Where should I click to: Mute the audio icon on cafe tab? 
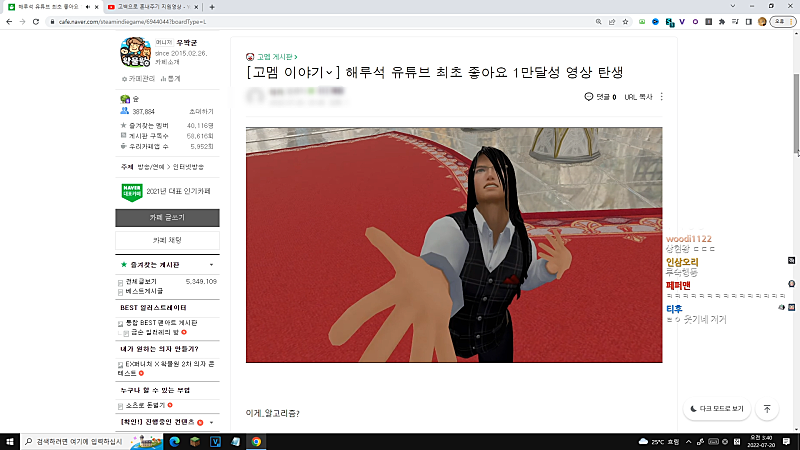pyautogui.click(x=88, y=7)
